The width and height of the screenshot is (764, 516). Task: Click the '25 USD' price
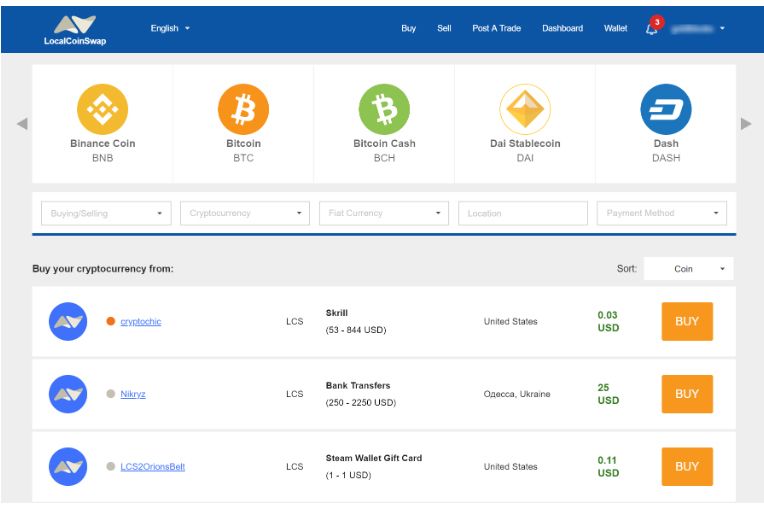coord(608,394)
